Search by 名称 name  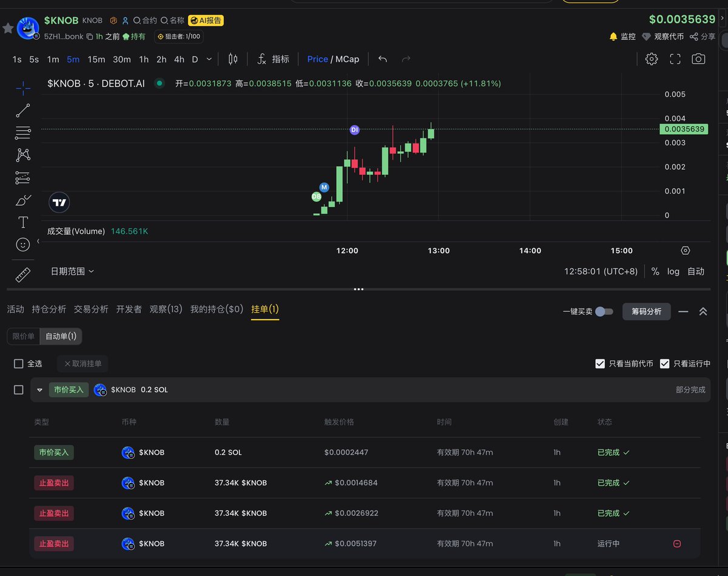click(172, 21)
